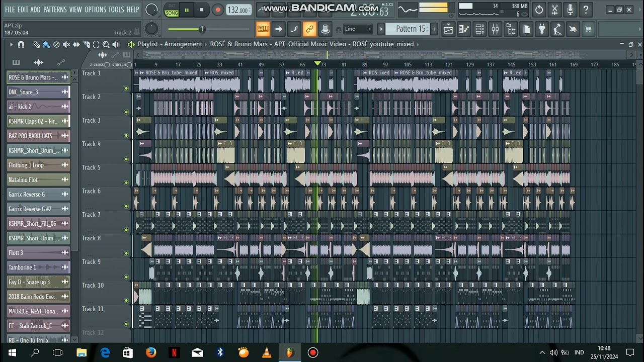Select the Delete tool in playlist toolbar

[x=56, y=44]
